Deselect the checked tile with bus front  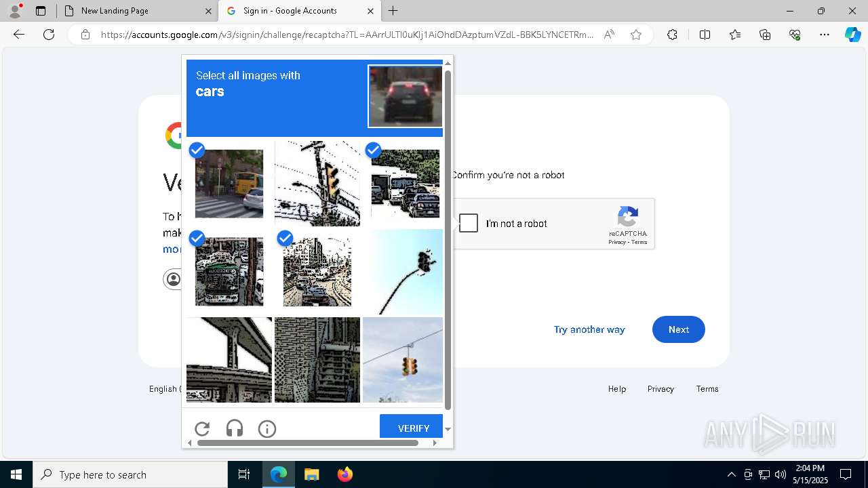click(229, 272)
